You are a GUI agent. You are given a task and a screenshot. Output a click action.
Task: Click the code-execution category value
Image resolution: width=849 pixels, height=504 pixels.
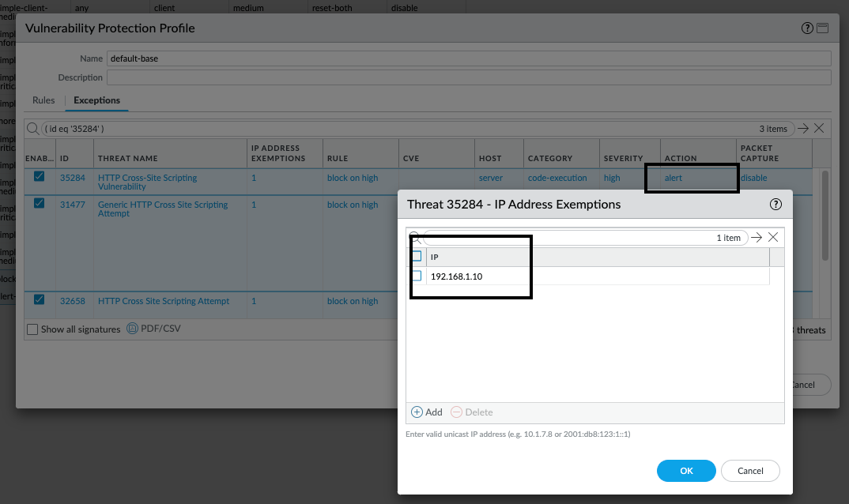[x=557, y=178]
